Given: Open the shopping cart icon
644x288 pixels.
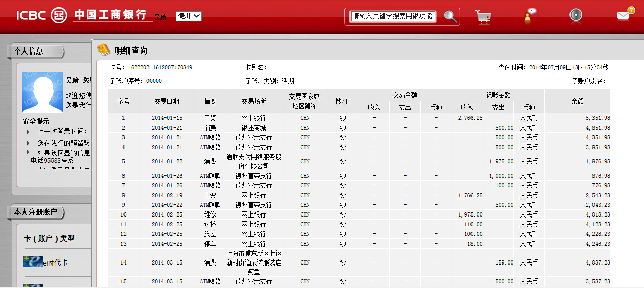Looking at the screenshot, I should 483,16.
